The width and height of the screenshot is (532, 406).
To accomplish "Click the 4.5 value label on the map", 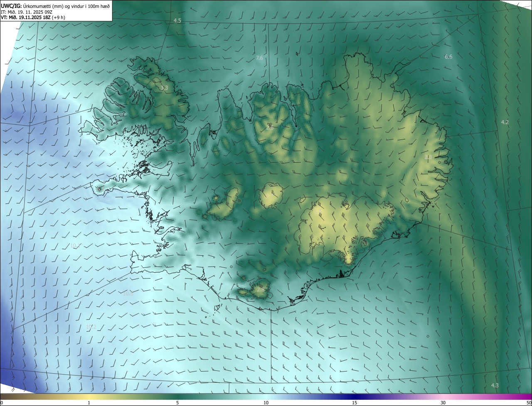I will click(x=177, y=21).
